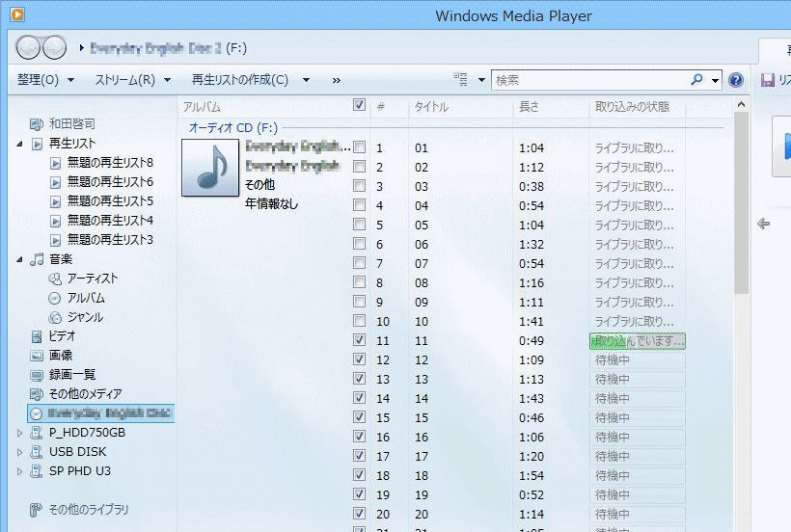The height and width of the screenshot is (532, 791).
Task: Click the アルバム disc icon
Action: (x=54, y=298)
